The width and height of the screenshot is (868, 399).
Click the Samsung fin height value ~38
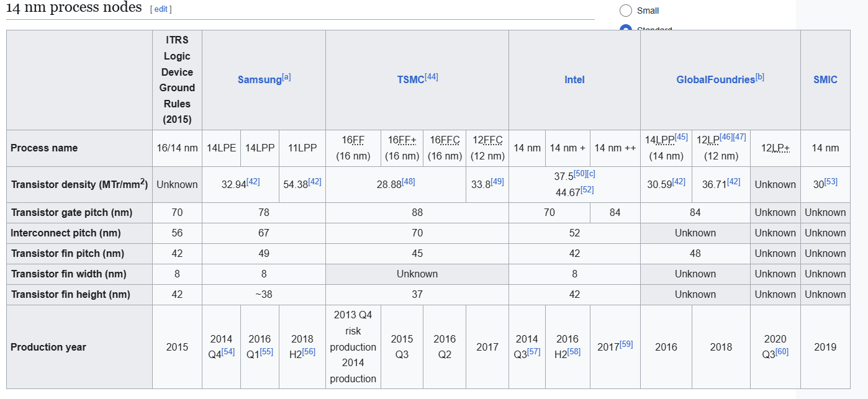[x=264, y=295]
